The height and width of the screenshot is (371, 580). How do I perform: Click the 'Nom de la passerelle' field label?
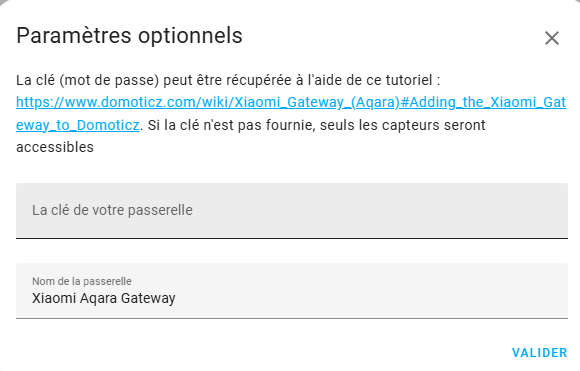(82, 281)
